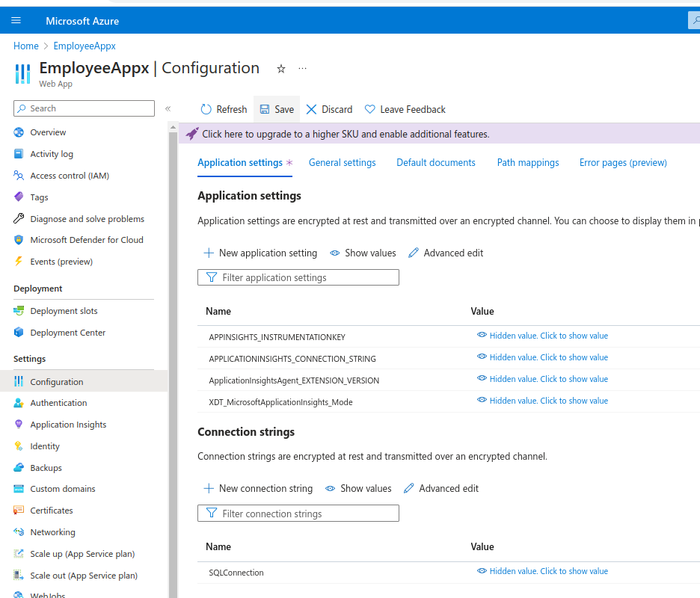
Task: Open Advanced edit for application settings
Action: [x=446, y=253]
